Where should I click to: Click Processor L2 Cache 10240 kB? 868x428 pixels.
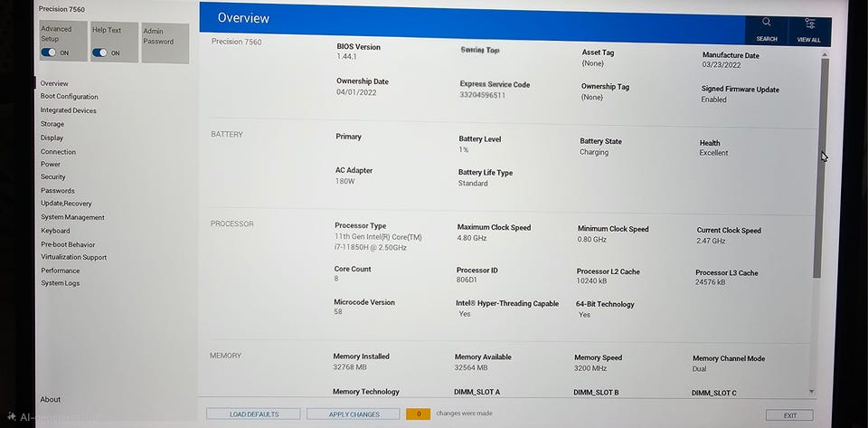pos(593,281)
